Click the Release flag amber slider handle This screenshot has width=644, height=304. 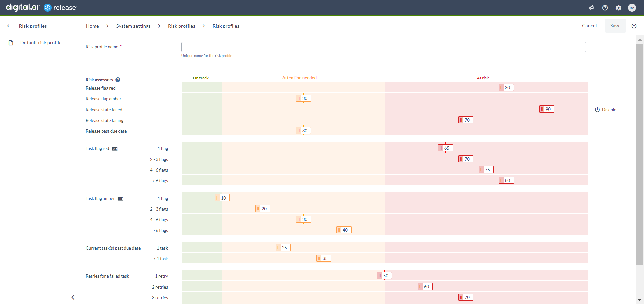point(303,98)
